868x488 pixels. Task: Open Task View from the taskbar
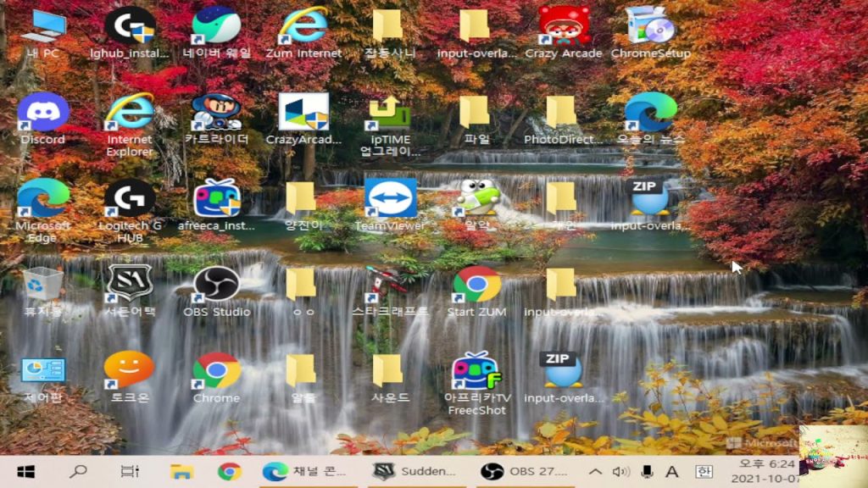coord(129,471)
